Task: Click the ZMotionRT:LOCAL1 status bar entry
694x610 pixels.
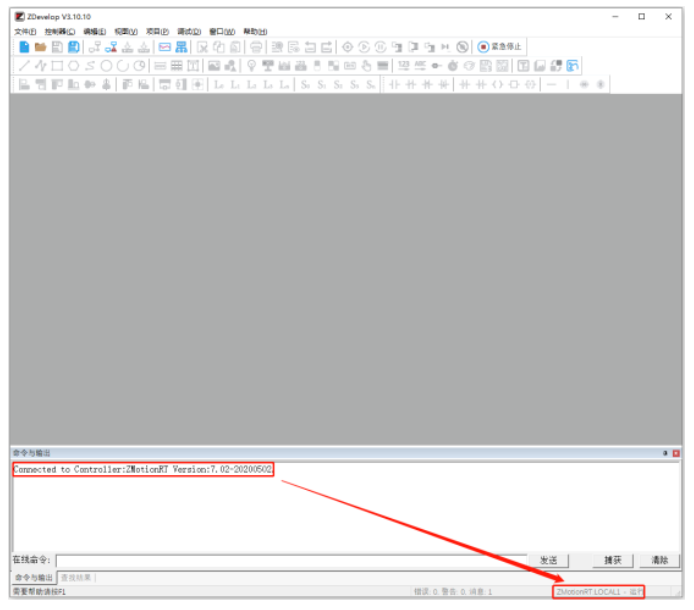Action: tap(598, 592)
